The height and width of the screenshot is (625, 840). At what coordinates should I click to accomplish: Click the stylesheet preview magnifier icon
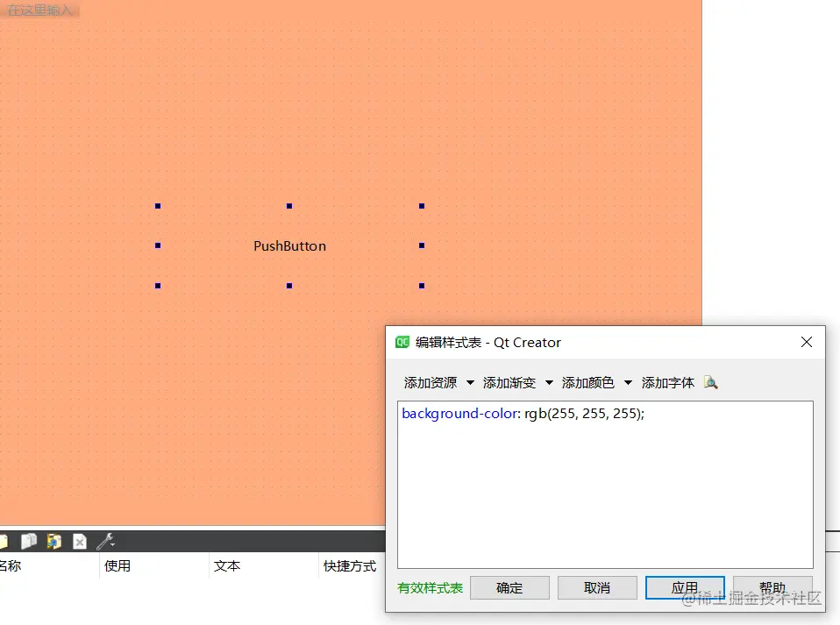711,382
